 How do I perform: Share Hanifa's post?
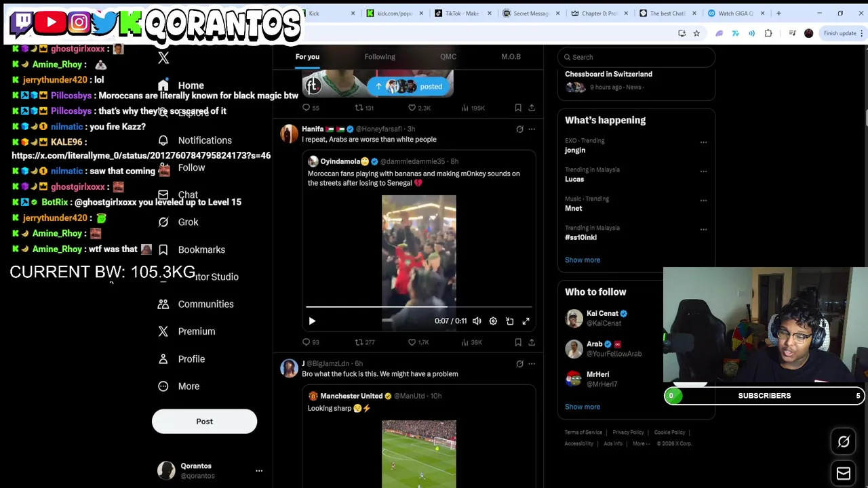pos(532,342)
